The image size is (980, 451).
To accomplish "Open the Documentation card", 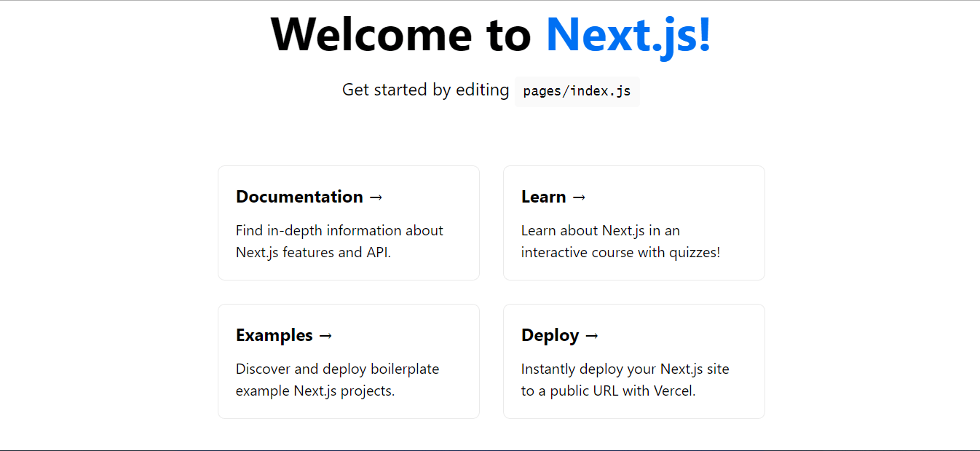I will coord(349,223).
